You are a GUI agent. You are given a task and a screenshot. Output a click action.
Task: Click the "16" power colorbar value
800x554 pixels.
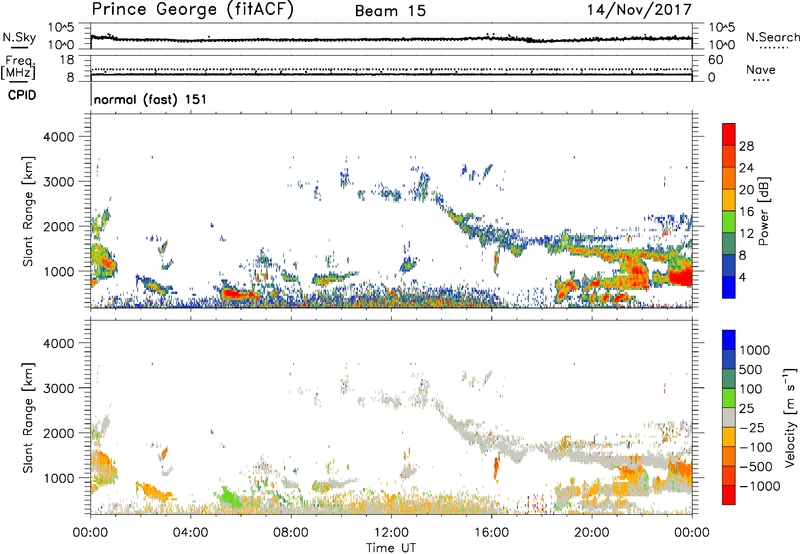(x=746, y=212)
